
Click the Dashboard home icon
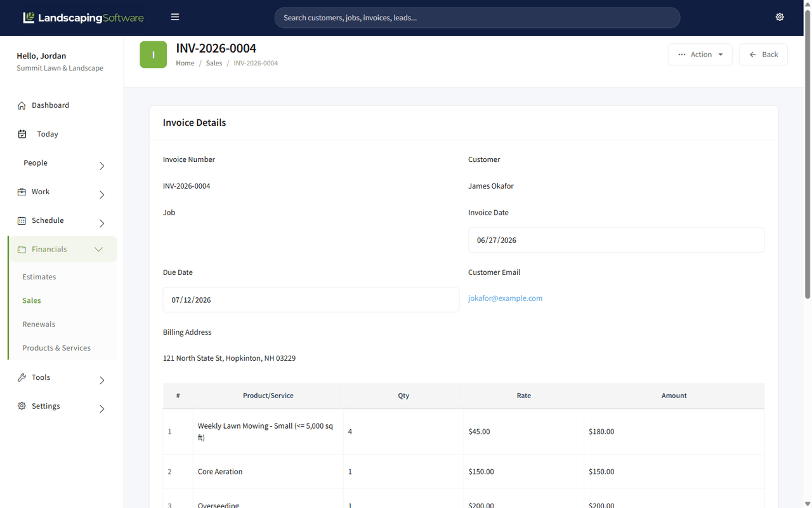22,105
